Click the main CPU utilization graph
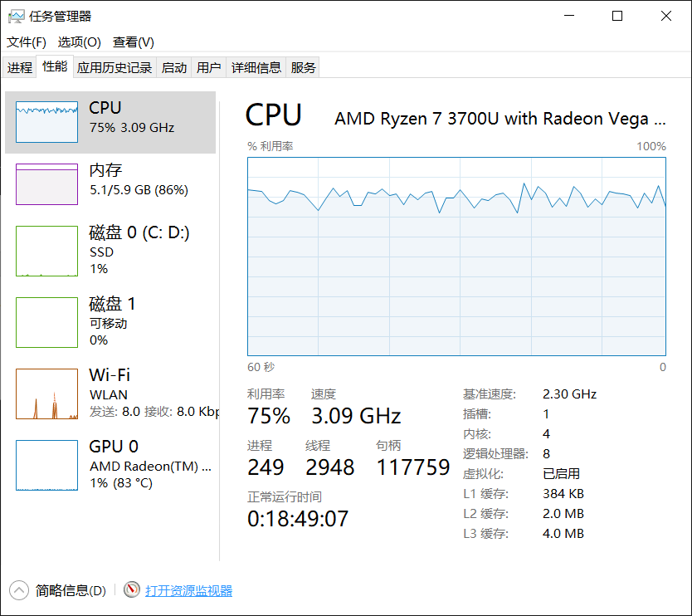 [456, 257]
